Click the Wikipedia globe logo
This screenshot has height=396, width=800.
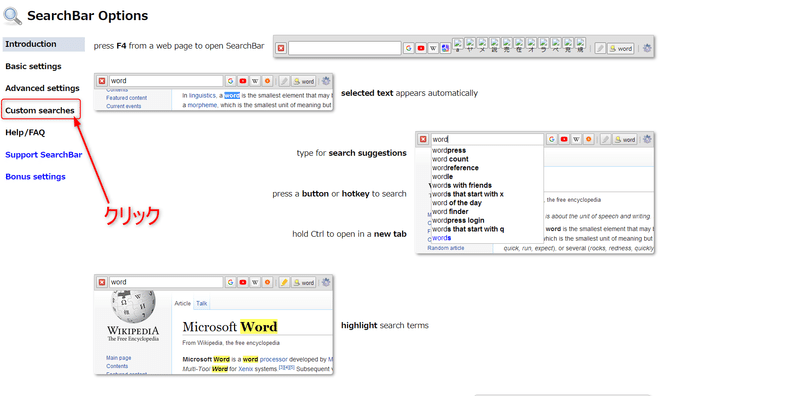point(133,307)
